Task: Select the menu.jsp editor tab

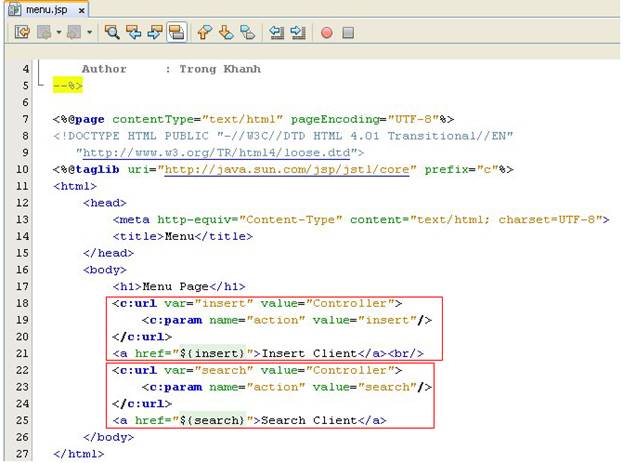Action: coord(46,10)
